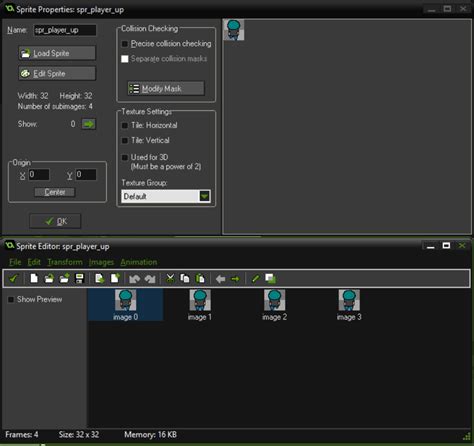Open the Edit menu in Sprite Editor
The image size is (474, 446).
(x=34, y=262)
